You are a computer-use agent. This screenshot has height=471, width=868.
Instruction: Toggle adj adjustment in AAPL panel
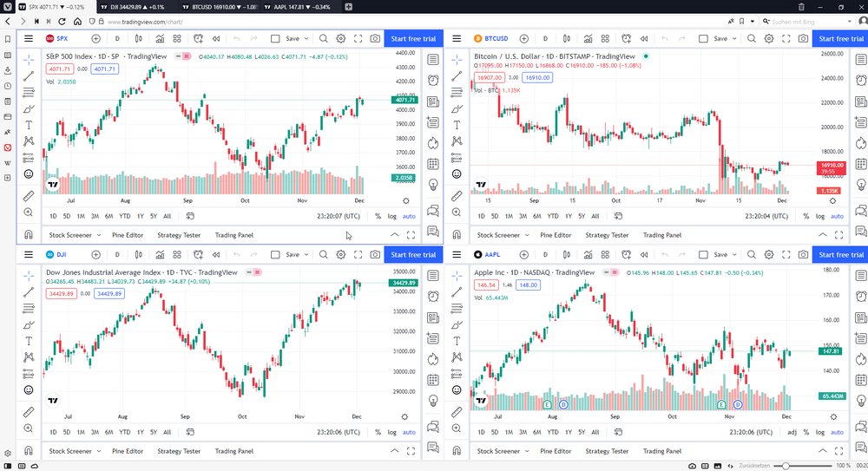point(792,432)
